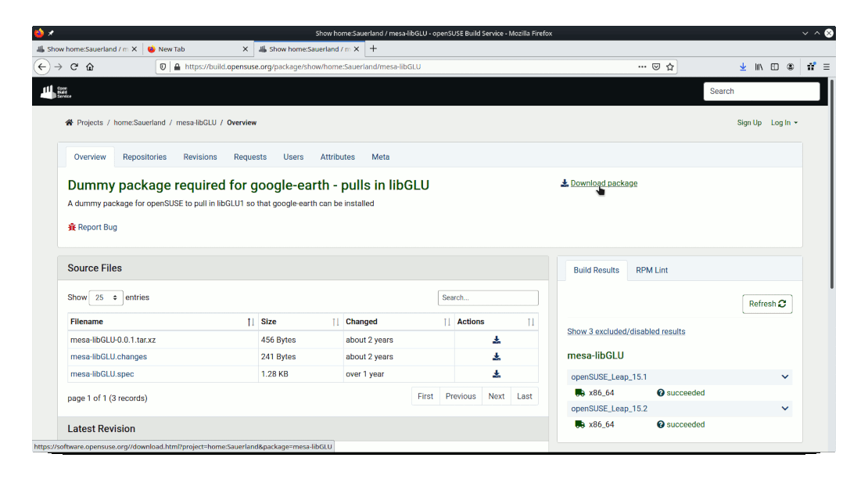Open the Open Build Service home logo
Screen dimensions: 868x490
click(55, 92)
